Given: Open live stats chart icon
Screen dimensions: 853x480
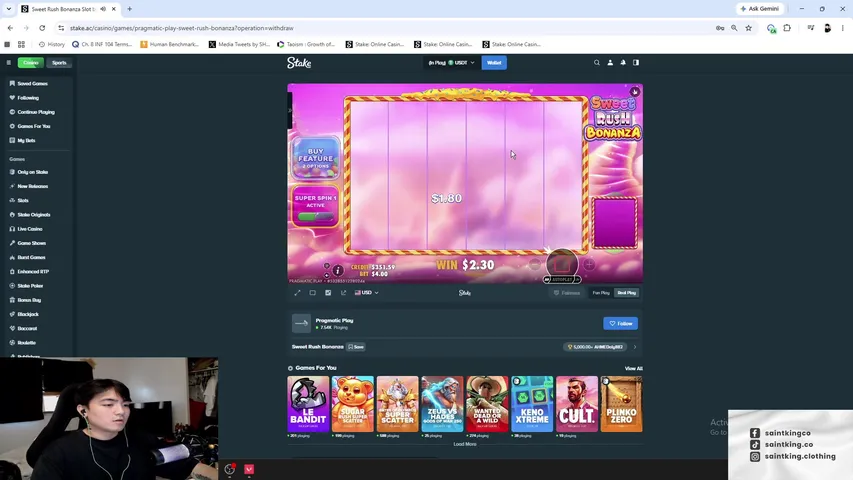Looking at the screenshot, I should pyautogui.click(x=328, y=293).
